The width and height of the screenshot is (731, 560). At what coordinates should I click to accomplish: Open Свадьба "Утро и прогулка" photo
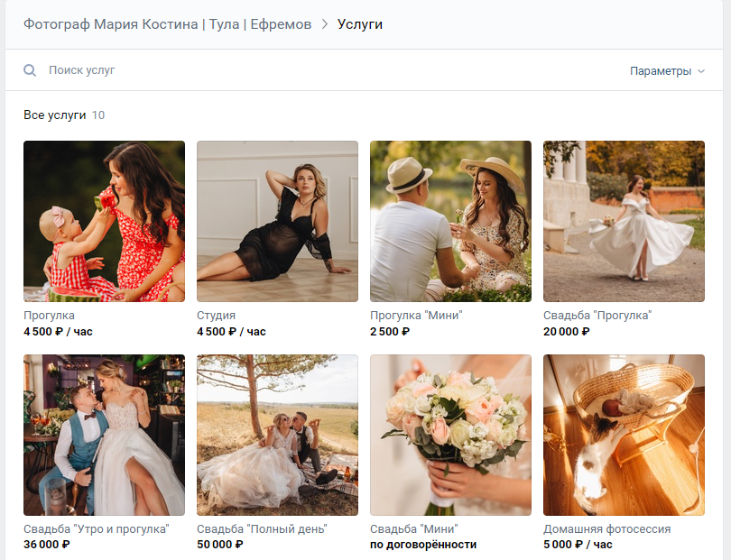click(x=104, y=435)
